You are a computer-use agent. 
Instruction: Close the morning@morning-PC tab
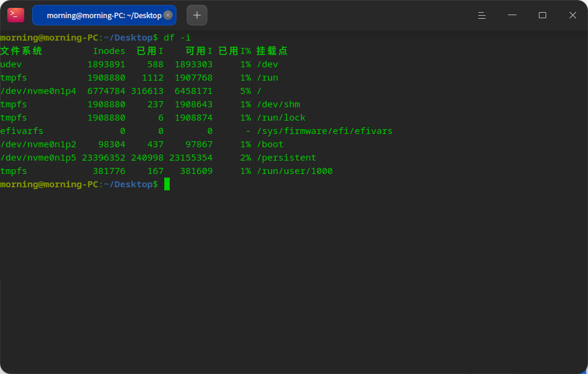(168, 15)
